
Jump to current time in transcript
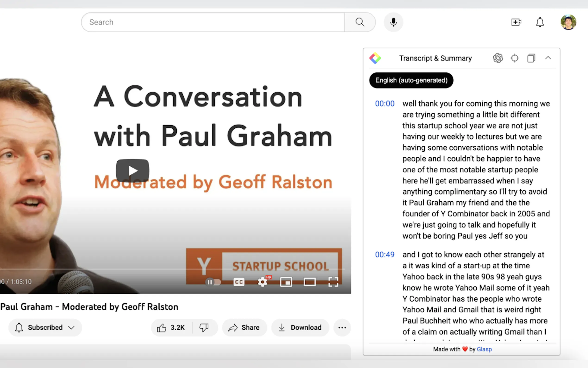[x=514, y=58]
